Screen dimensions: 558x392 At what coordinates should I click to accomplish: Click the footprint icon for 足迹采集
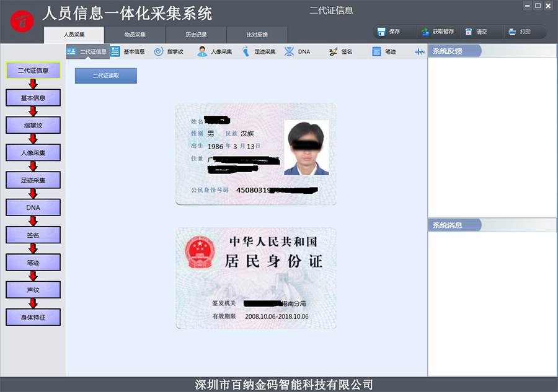[246, 51]
